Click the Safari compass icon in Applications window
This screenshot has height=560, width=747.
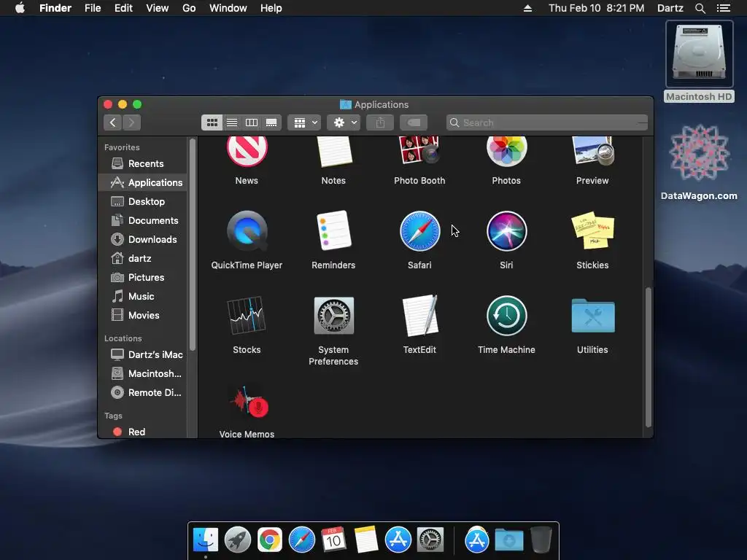point(419,231)
